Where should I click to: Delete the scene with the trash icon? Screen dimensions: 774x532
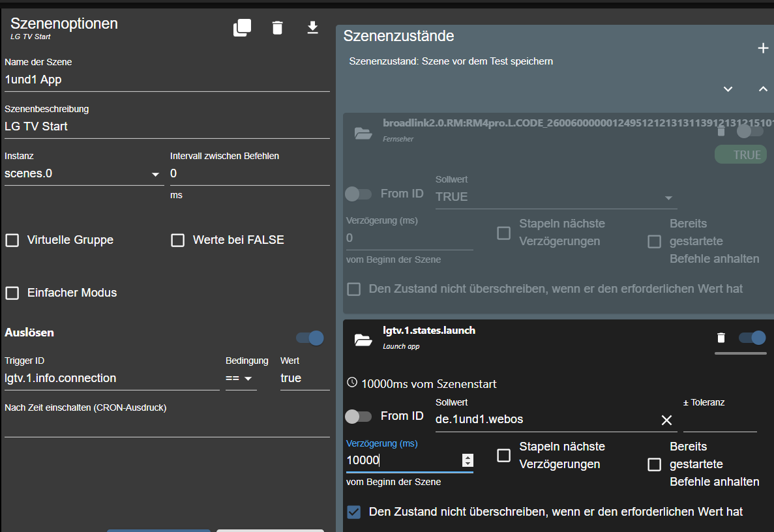(278, 27)
